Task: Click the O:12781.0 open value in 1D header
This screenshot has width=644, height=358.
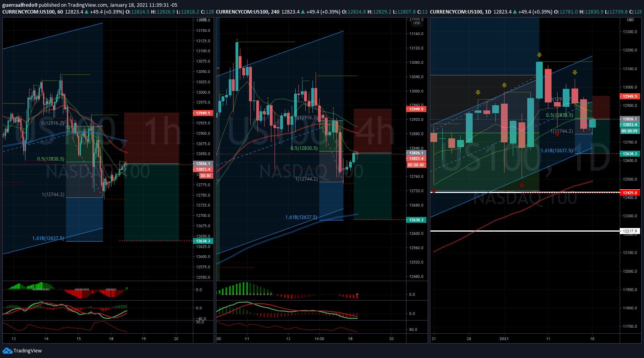Action: [x=566, y=12]
